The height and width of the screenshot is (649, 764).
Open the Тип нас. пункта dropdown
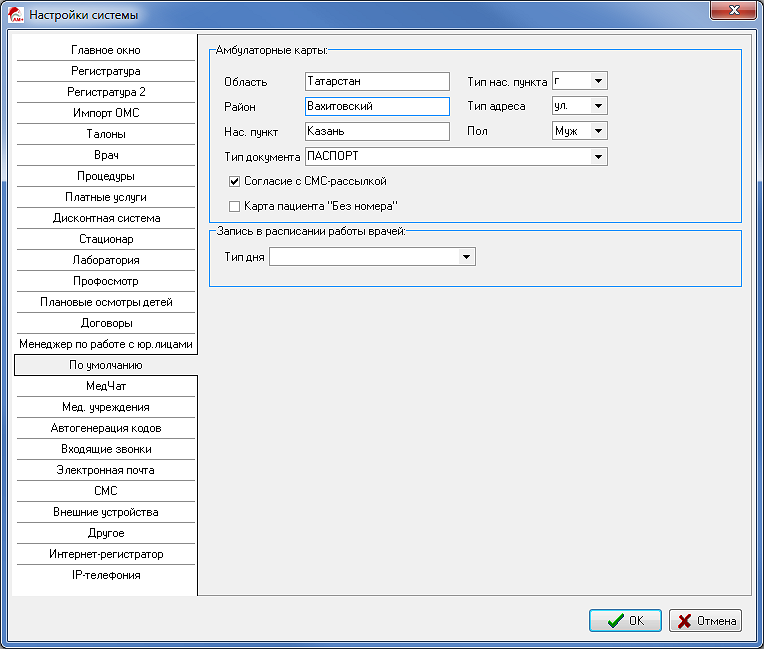[x=598, y=81]
